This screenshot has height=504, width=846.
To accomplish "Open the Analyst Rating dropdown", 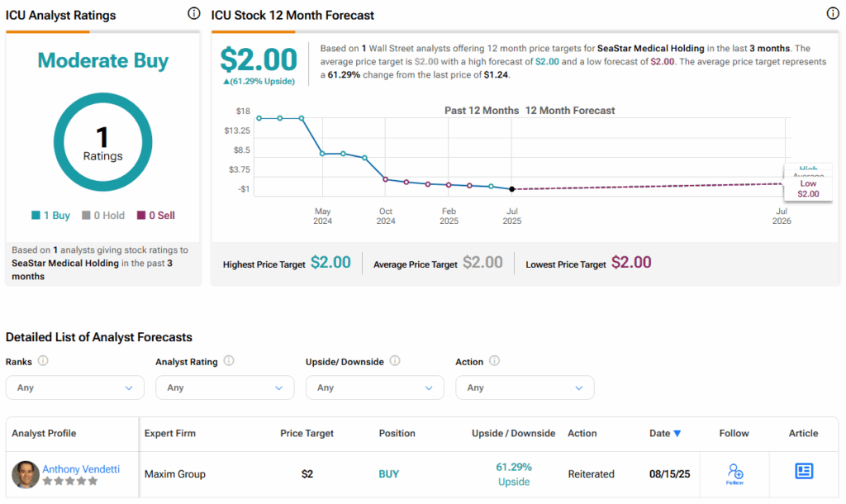I will pyautogui.click(x=225, y=388).
